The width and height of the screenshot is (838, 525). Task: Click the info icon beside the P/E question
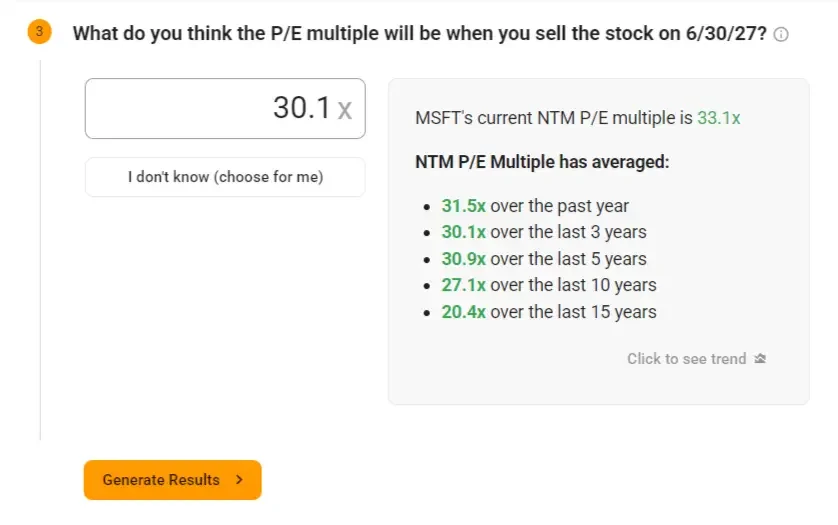(781, 34)
